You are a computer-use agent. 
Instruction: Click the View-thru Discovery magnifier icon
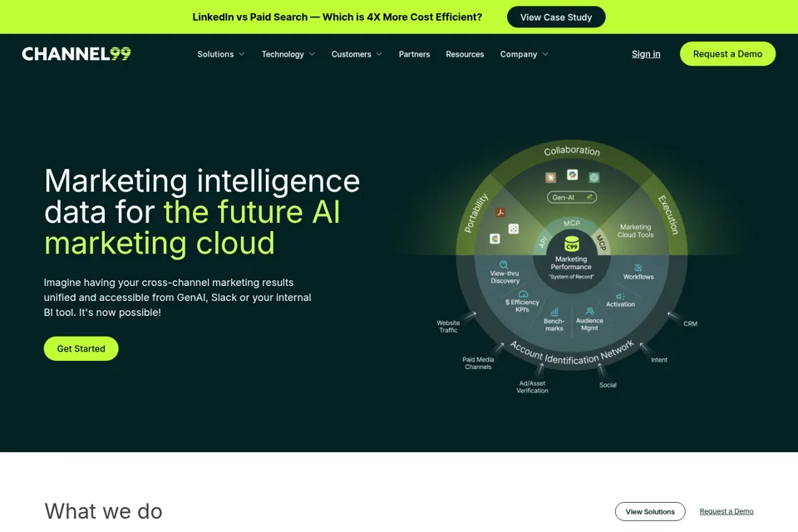pyautogui.click(x=504, y=264)
